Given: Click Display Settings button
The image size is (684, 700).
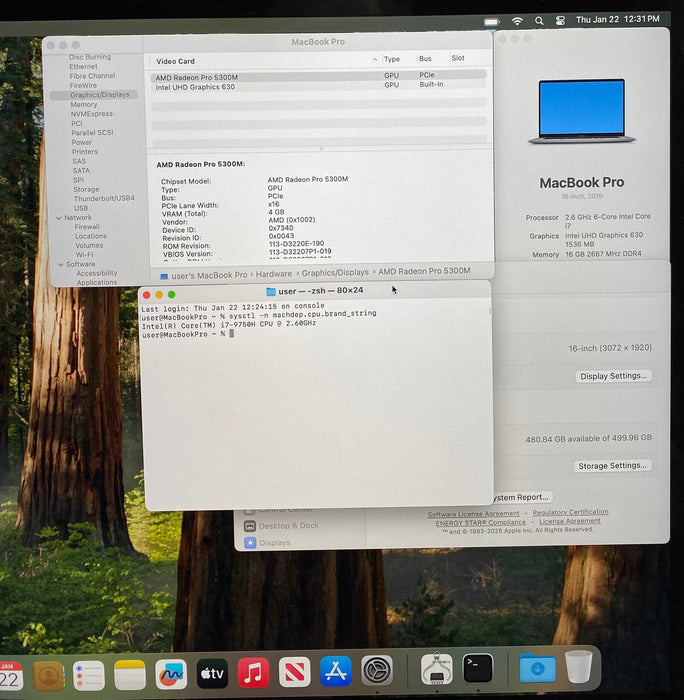Looking at the screenshot, I should pos(613,376).
